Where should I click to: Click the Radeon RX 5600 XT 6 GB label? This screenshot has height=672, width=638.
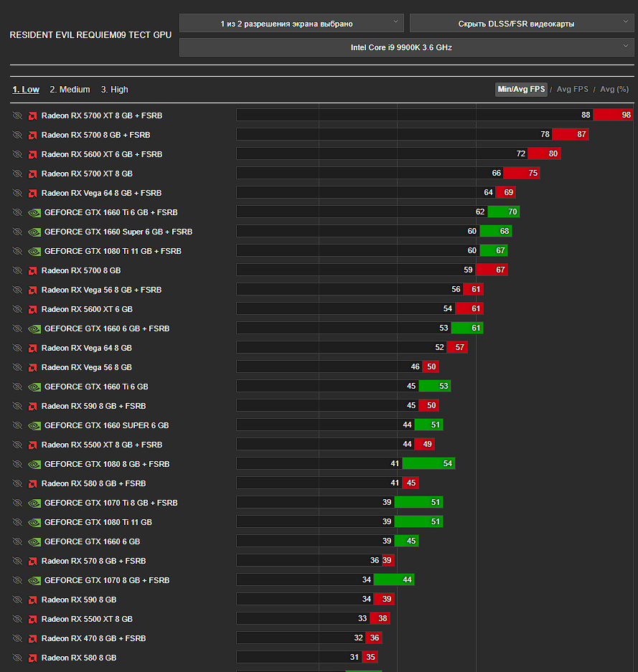click(87, 309)
